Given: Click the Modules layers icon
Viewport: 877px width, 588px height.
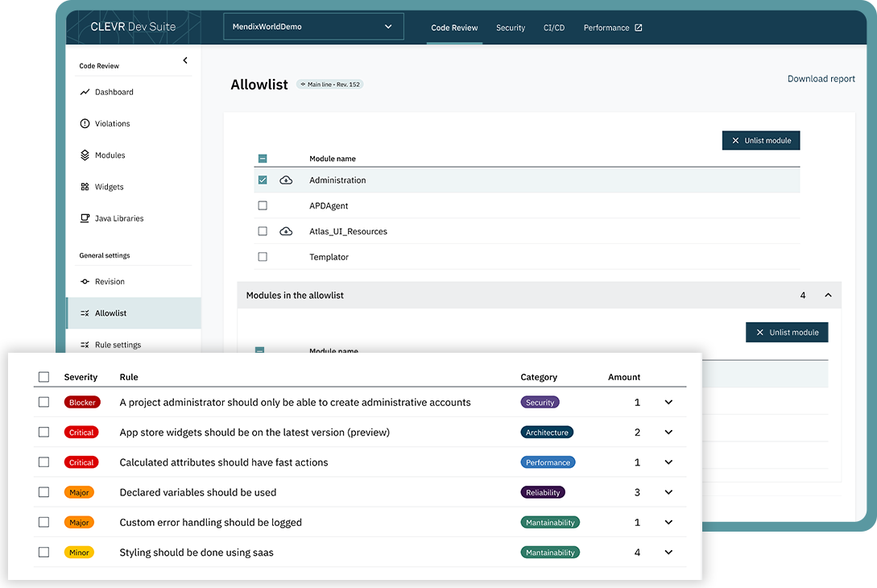Looking at the screenshot, I should pyautogui.click(x=85, y=155).
